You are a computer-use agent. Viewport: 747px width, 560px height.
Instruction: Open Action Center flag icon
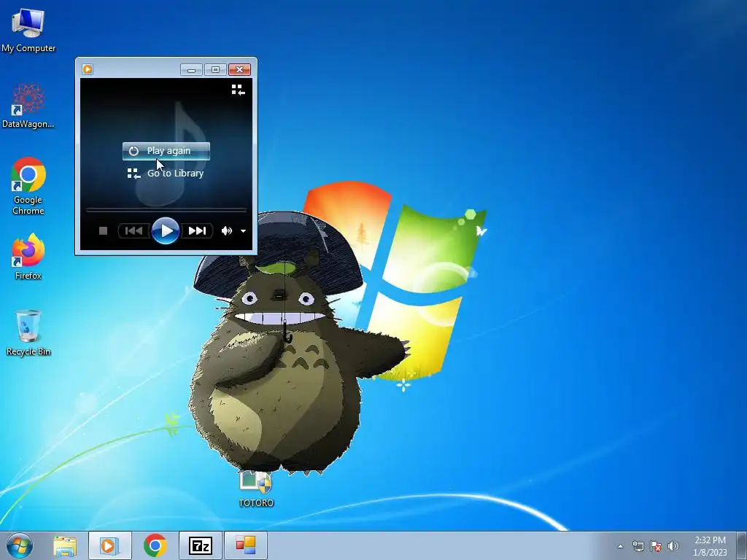[x=656, y=546]
